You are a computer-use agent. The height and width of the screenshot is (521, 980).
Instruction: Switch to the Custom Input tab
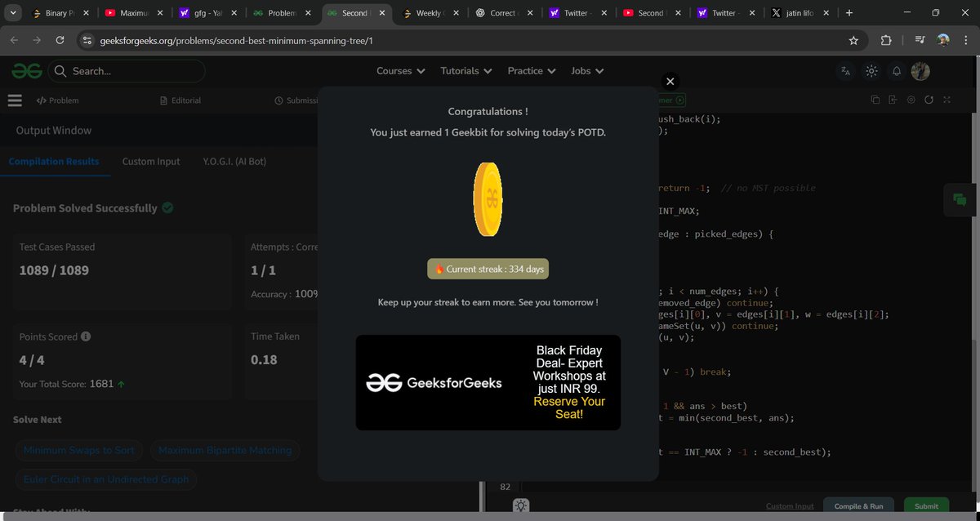point(150,161)
